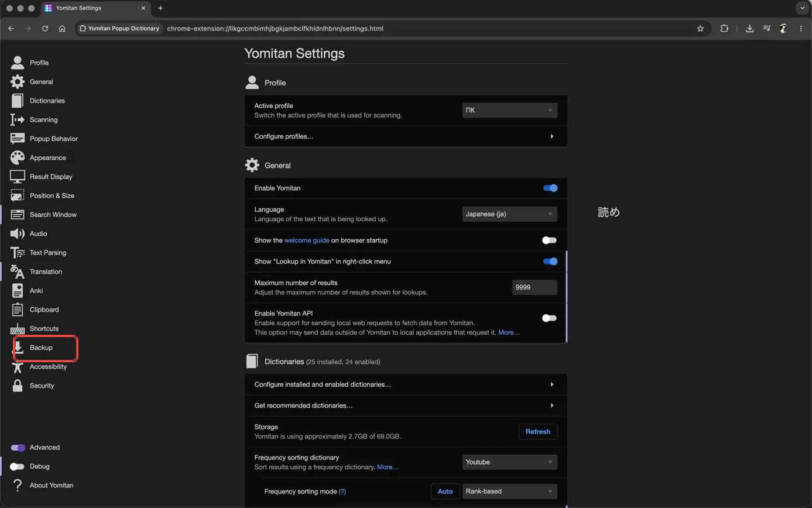812x508 pixels.
Task: Open a new browser tab with plus
Action: 160,8
